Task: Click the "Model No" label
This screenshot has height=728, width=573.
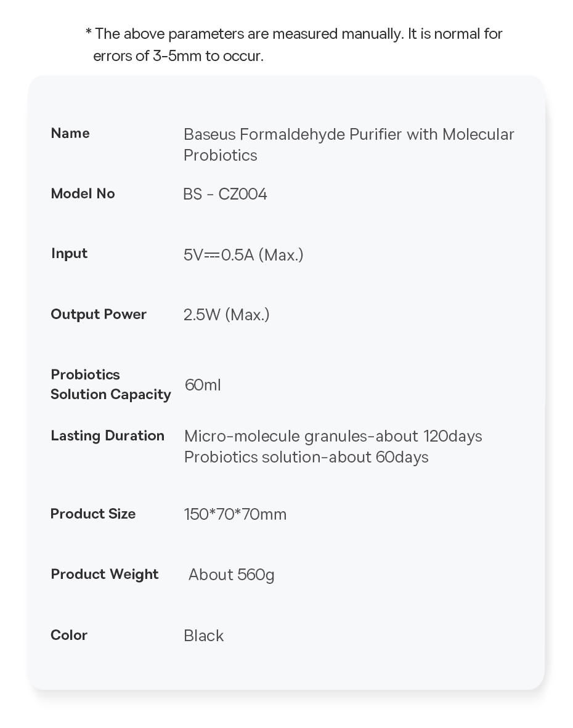Action: [83, 193]
